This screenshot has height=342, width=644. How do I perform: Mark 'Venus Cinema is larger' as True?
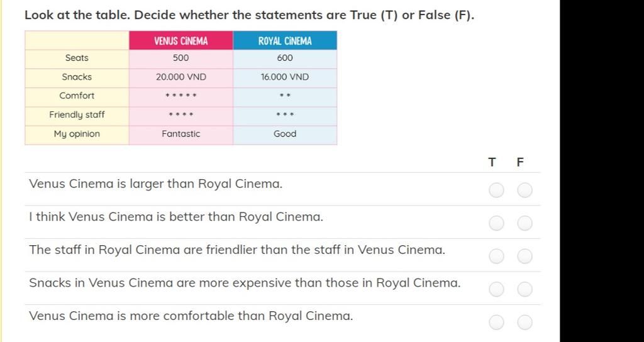pos(496,190)
